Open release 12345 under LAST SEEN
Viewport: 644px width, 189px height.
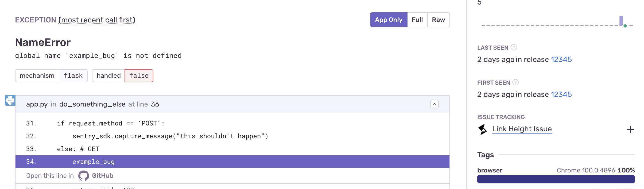561,59
